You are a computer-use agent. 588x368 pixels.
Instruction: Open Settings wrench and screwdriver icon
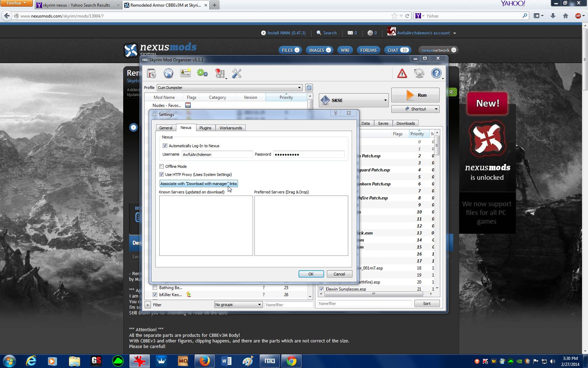[237, 73]
